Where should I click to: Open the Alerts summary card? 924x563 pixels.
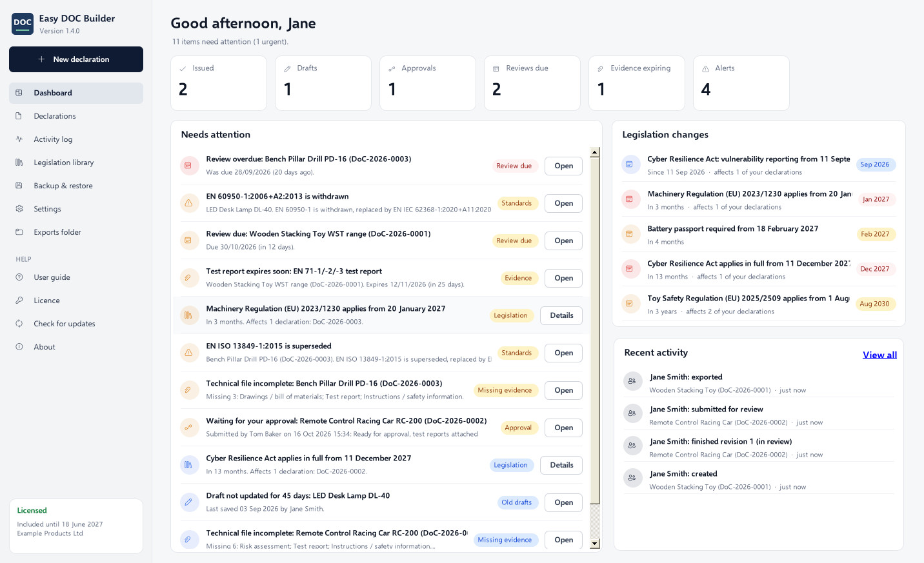click(x=741, y=83)
